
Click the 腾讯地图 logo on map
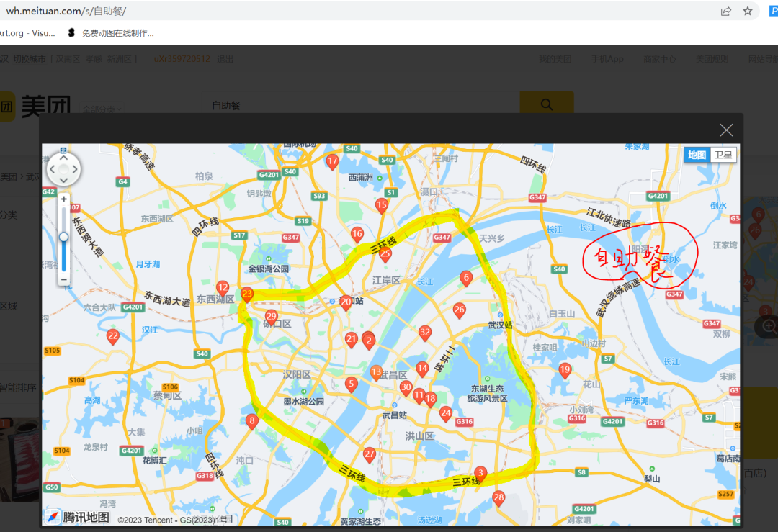[77, 517]
